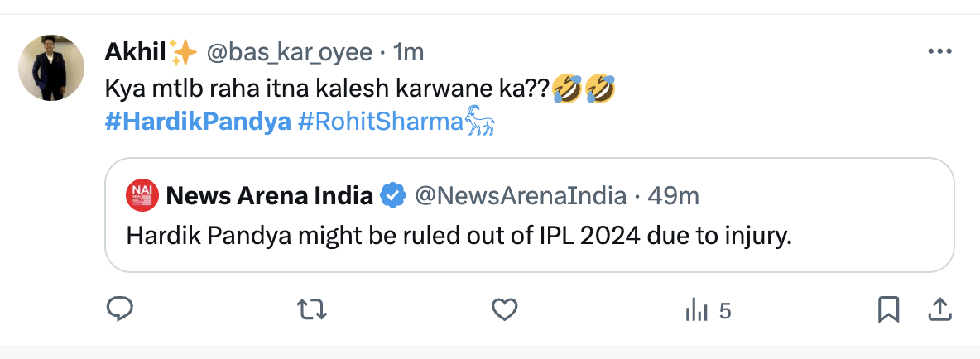Open the #RohitSharma hashtag

click(x=379, y=122)
